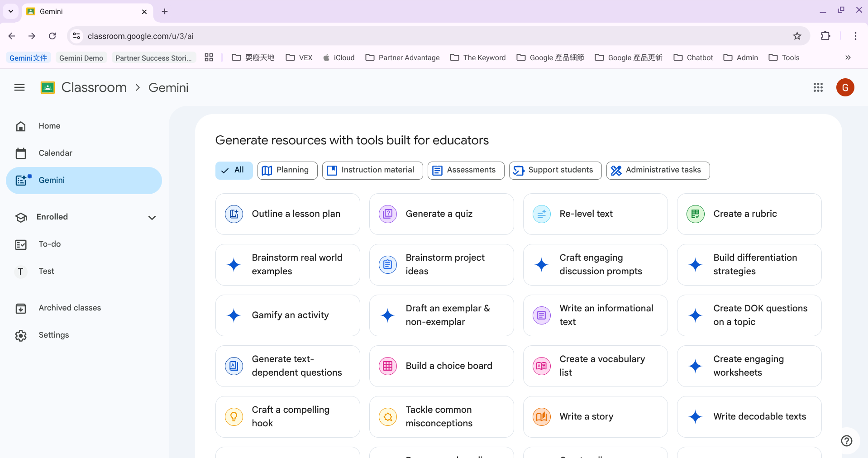
Task: Open the Classroom main menu hamburger icon
Action: [19, 87]
